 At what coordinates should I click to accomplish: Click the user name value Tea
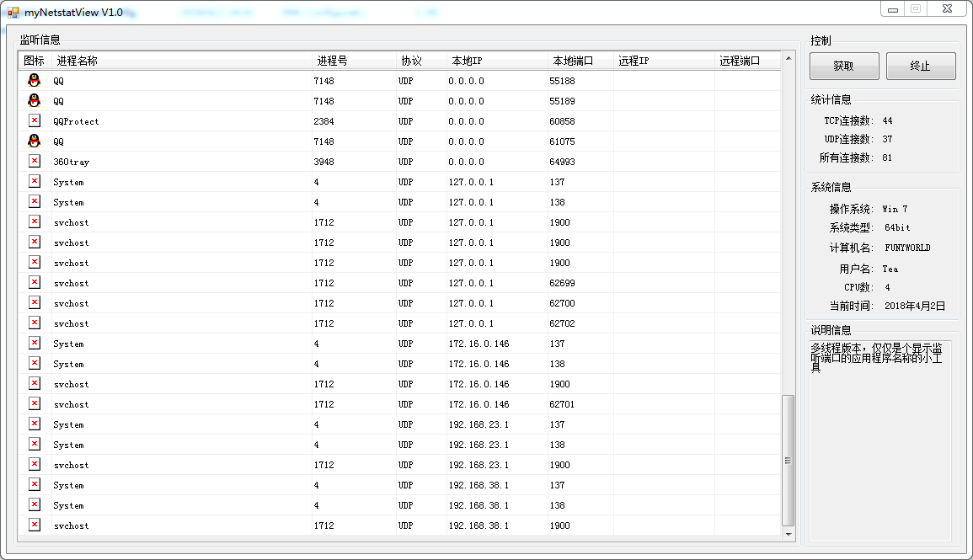pos(890,269)
